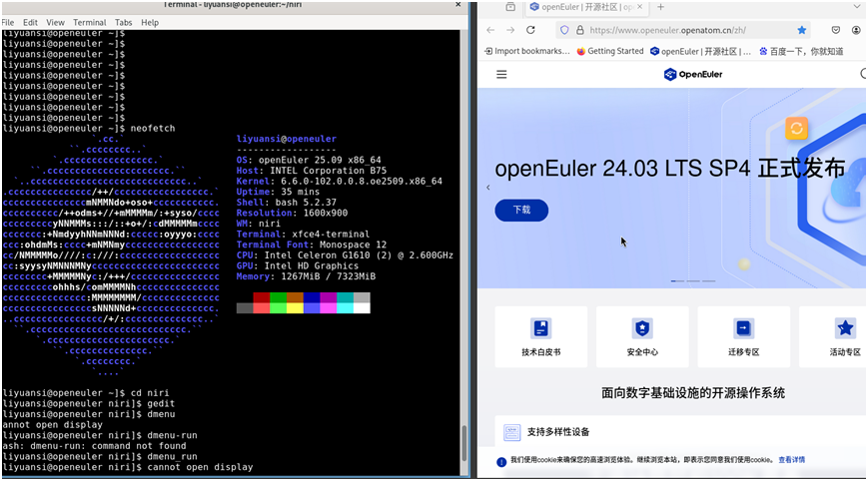Click the liyuansi@openeuler neofetch header
This screenshot has width=868, height=481.
click(x=287, y=139)
